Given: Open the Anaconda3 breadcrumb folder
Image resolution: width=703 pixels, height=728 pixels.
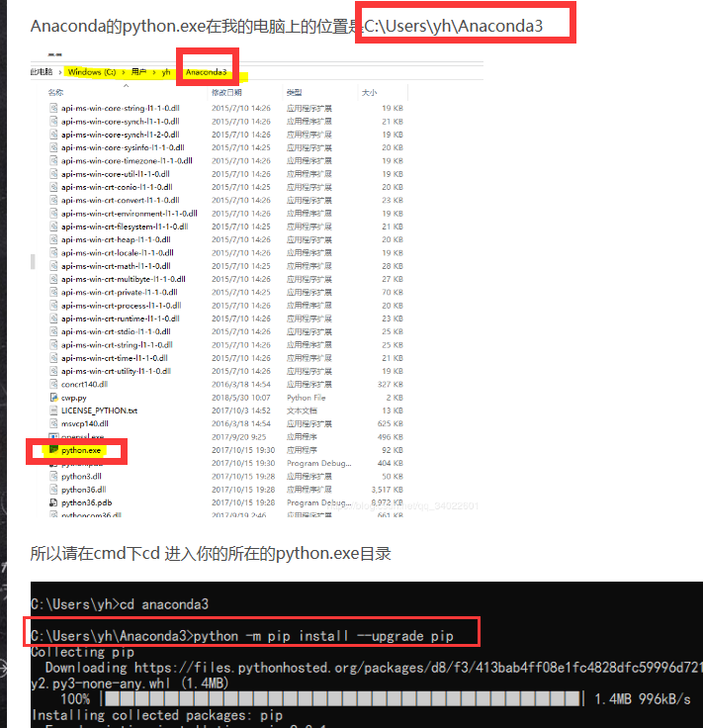Looking at the screenshot, I should coord(206,72).
